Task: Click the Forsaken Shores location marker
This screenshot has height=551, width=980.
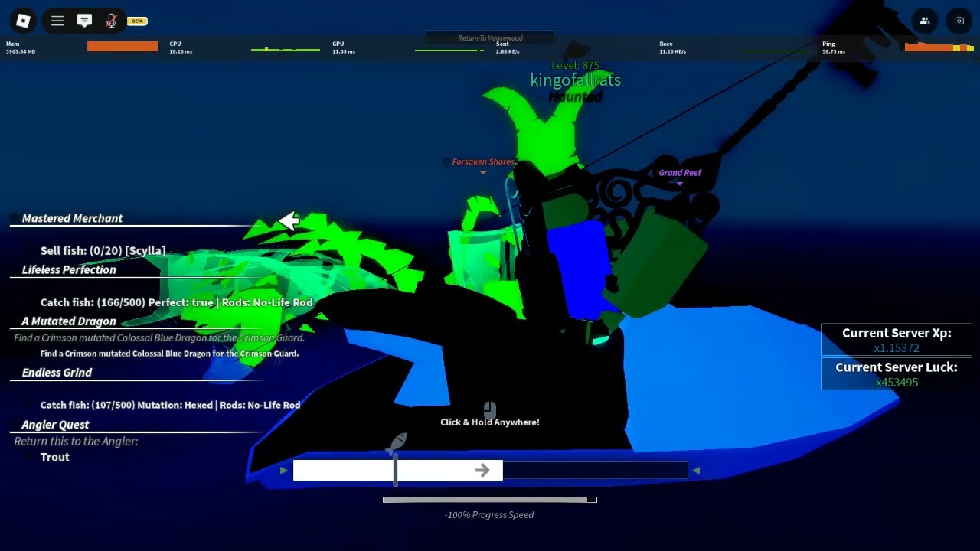Action: pyautogui.click(x=483, y=162)
